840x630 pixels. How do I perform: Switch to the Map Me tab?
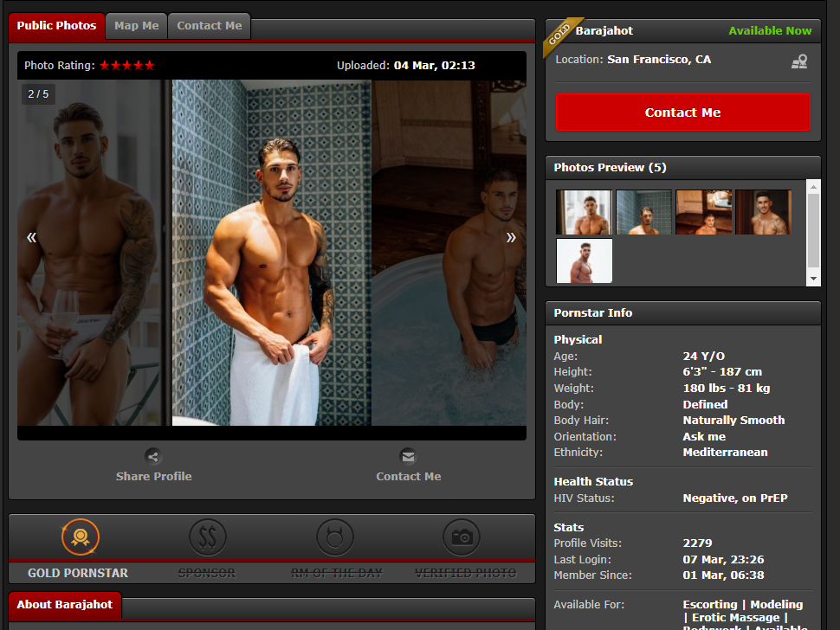[137, 26]
